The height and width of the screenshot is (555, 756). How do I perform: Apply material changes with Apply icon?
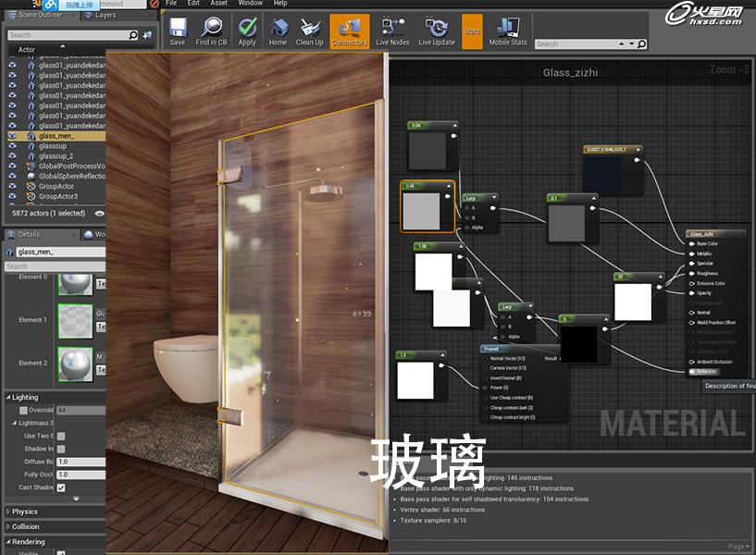pos(247,31)
